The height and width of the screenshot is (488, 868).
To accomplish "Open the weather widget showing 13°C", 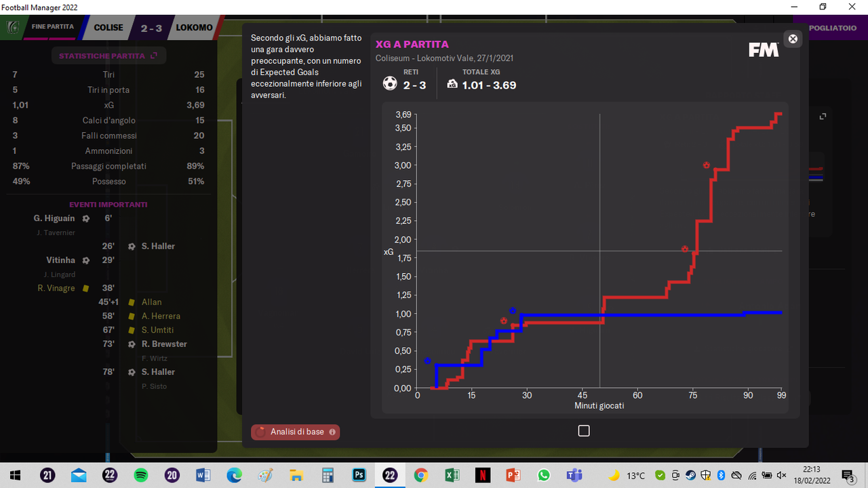I will [x=627, y=475].
